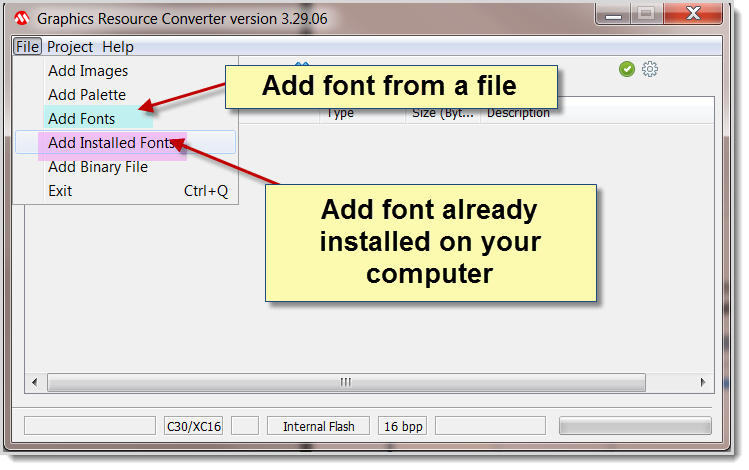Click the Size (Byt... column header
749x470 pixels.
[443, 113]
